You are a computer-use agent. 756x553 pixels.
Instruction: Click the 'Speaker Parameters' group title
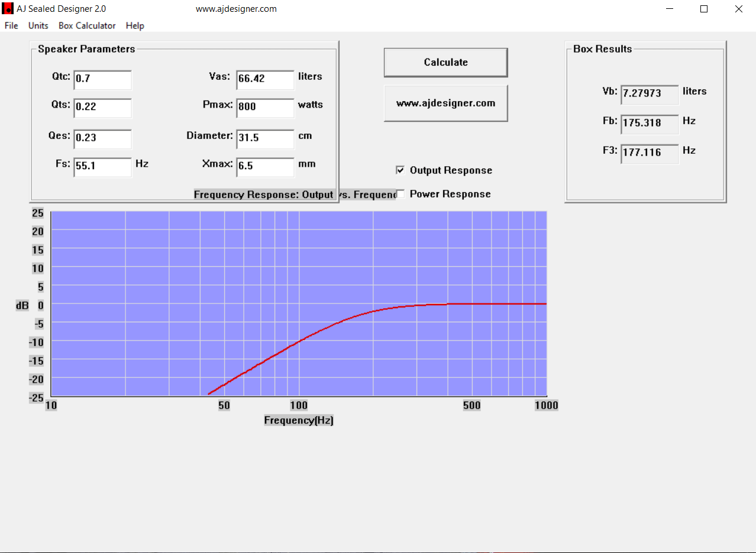tap(86, 49)
